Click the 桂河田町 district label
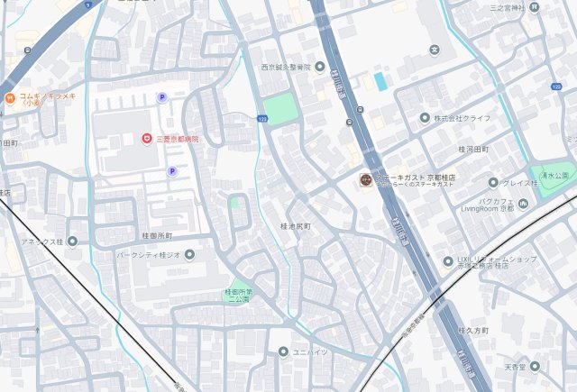The height and width of the screenshot is (392, 577). 473,150
